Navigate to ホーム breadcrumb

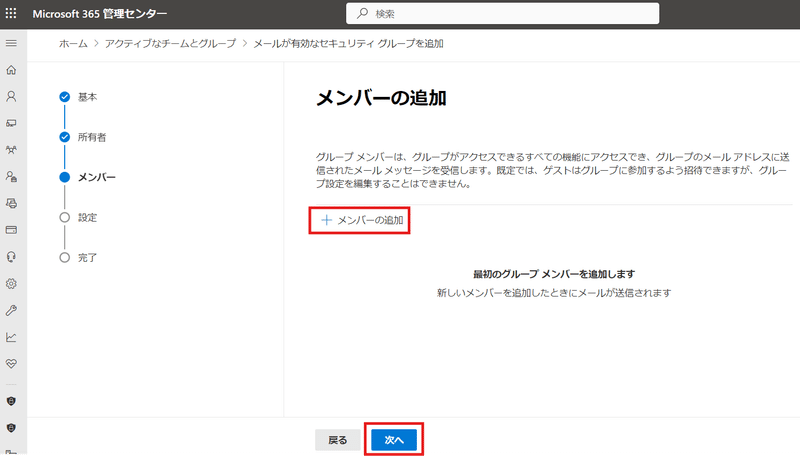[73, 44]
